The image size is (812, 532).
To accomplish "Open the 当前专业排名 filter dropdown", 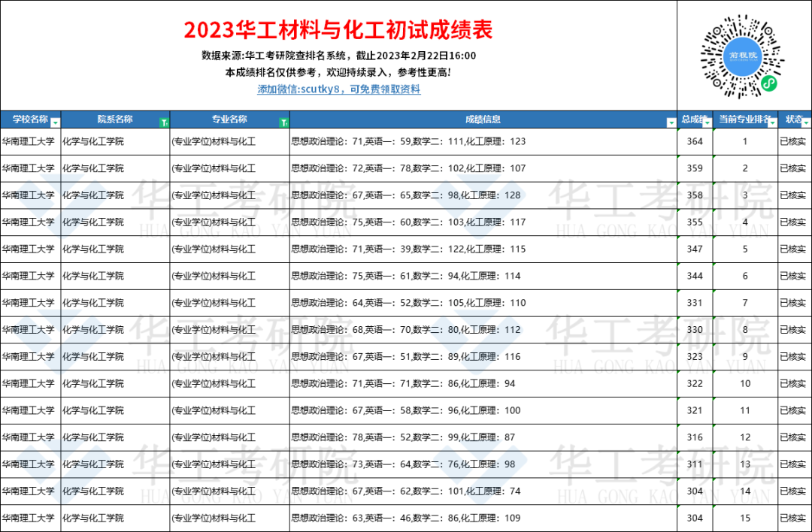I will click(x=772, y=123).
